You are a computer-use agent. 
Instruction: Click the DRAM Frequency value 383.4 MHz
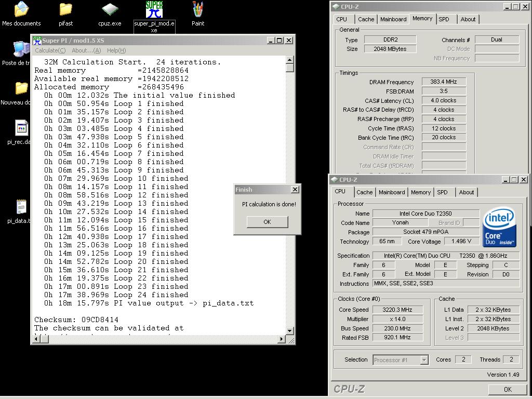444,82
